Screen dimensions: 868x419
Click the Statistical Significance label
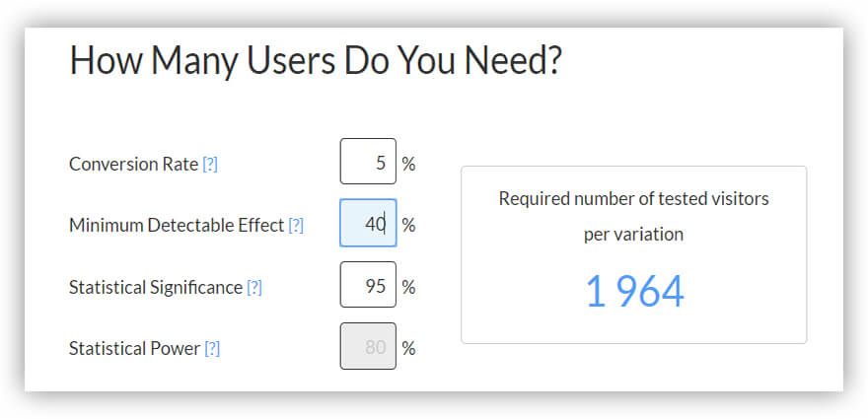(x=155, y=288)
